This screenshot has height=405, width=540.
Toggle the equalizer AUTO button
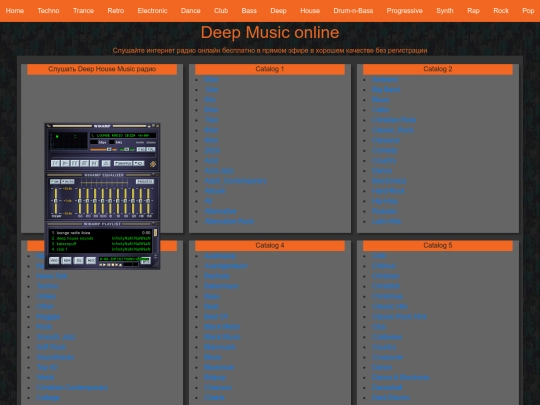[68, 181]
